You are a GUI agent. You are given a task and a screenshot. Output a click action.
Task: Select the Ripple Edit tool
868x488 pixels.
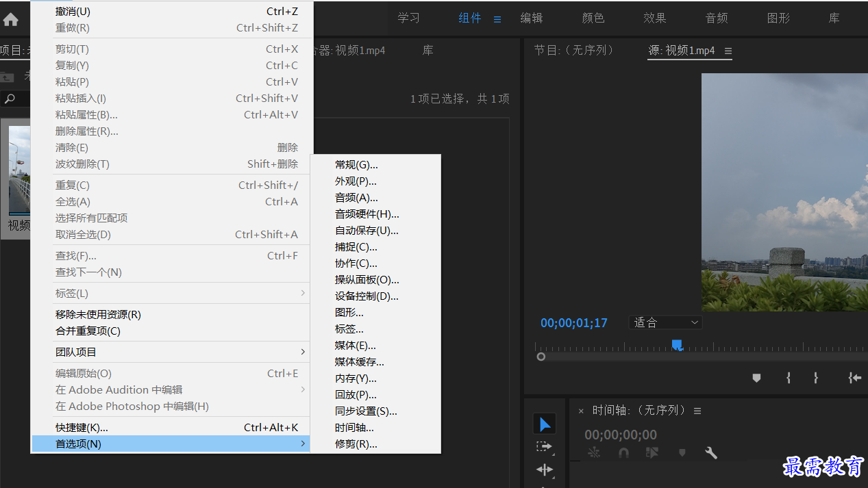pyautogui.click(x=545, y=470)
